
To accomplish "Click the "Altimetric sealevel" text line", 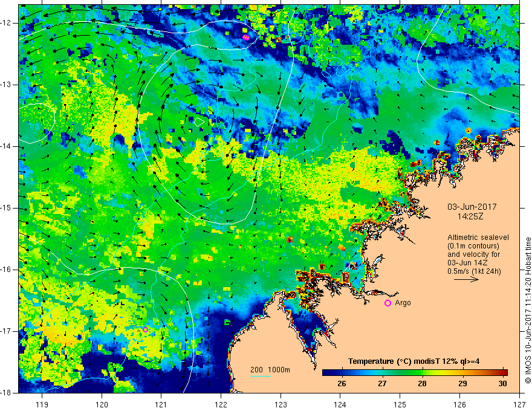I will (478, 238).
